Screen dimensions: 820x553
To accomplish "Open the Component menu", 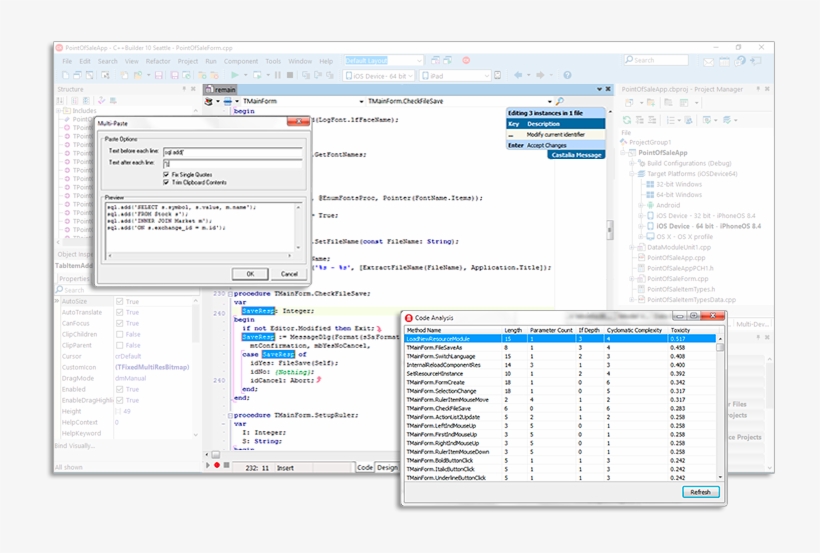I will point(241,61).
